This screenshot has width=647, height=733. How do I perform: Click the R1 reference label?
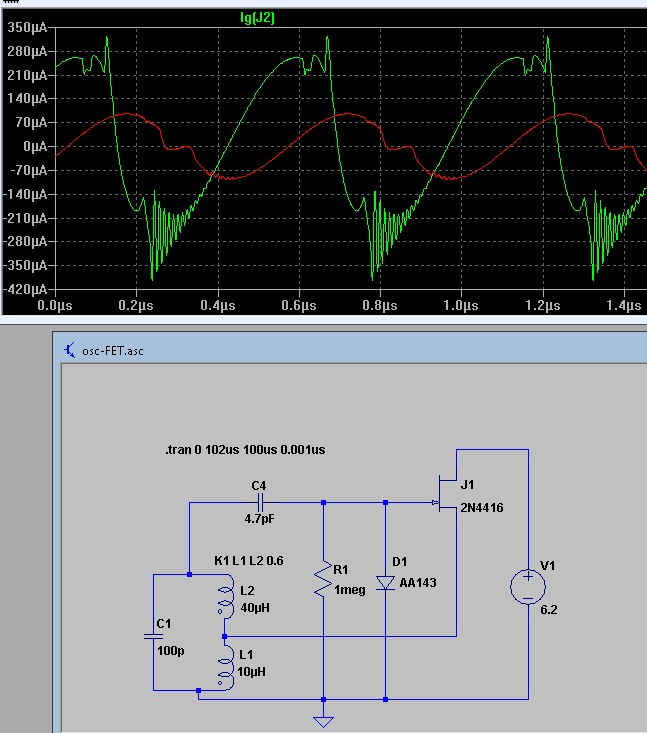pos(341,569)
